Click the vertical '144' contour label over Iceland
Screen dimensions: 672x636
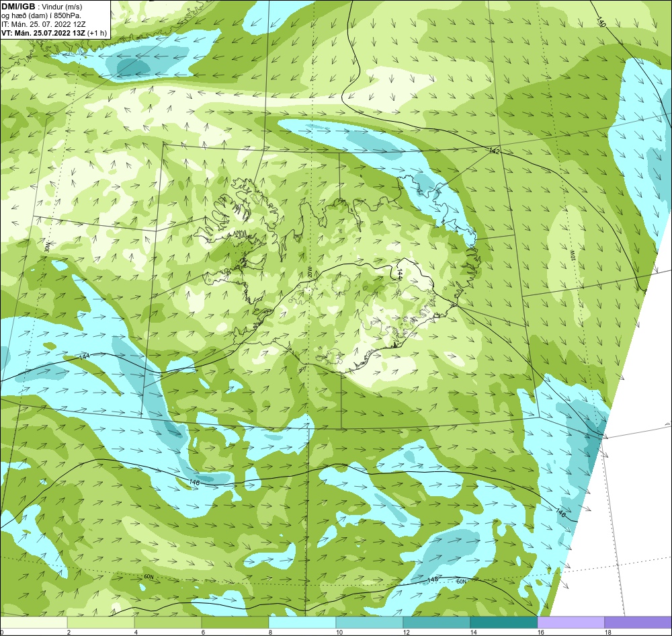pyautogui.click(x=399, y=274)
